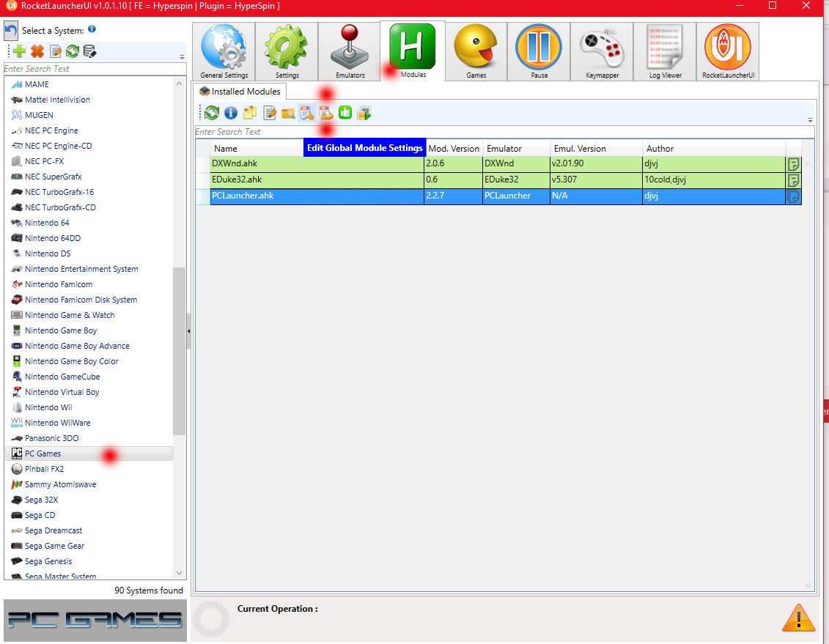
Task: Click the green thumbs-up icon in modules toolbar
Action: pos(345,113)
